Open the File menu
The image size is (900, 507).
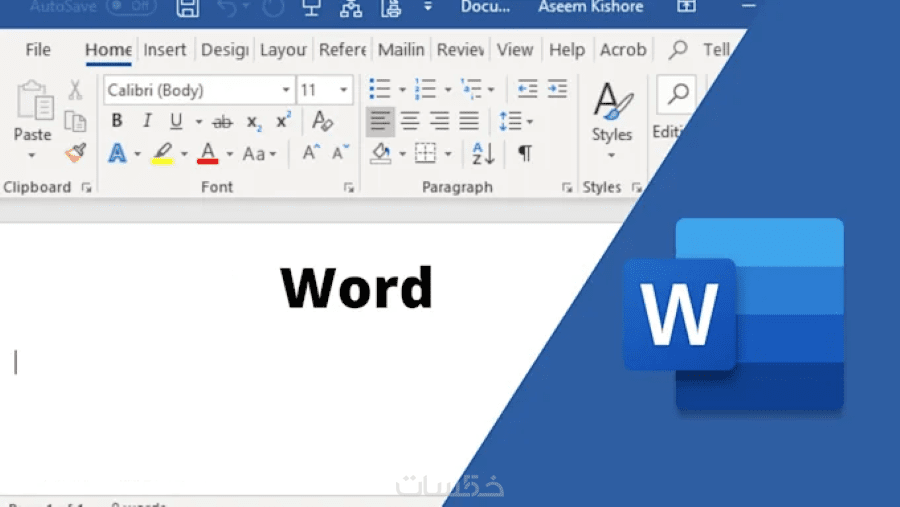click(38, 50)
